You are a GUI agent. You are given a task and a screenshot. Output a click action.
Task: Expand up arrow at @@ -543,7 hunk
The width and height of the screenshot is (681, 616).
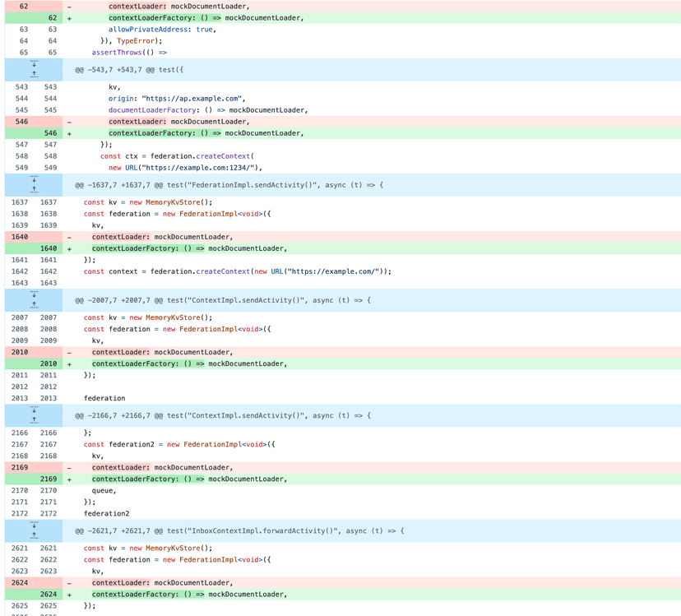pyautogui.click(x=34, y=75)
